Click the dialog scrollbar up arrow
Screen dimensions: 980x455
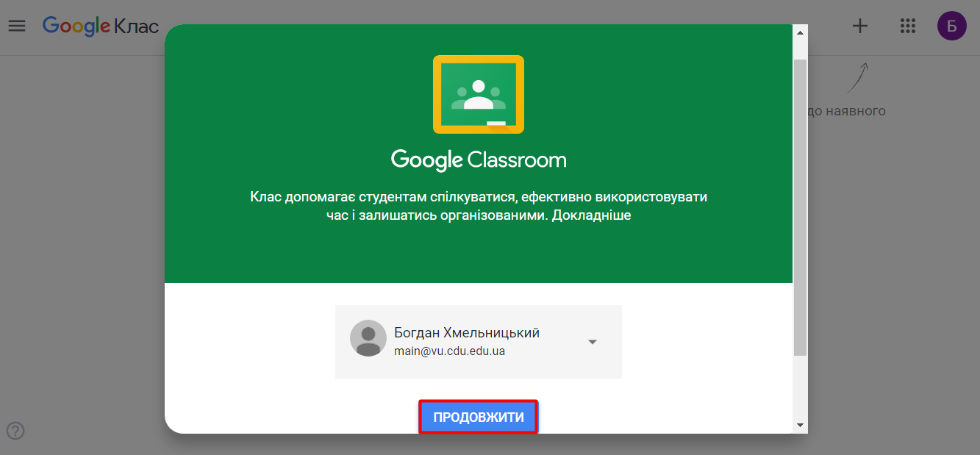801,33
